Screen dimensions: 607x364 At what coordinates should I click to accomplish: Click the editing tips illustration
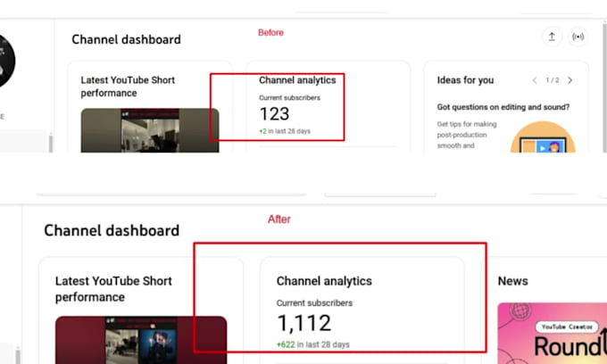[x=543, y=136]
